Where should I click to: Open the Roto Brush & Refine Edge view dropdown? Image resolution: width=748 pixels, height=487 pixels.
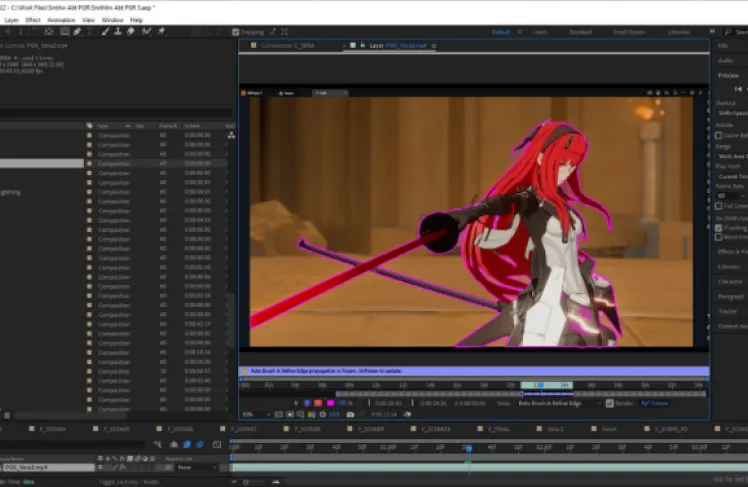click(x=560, y=404)
